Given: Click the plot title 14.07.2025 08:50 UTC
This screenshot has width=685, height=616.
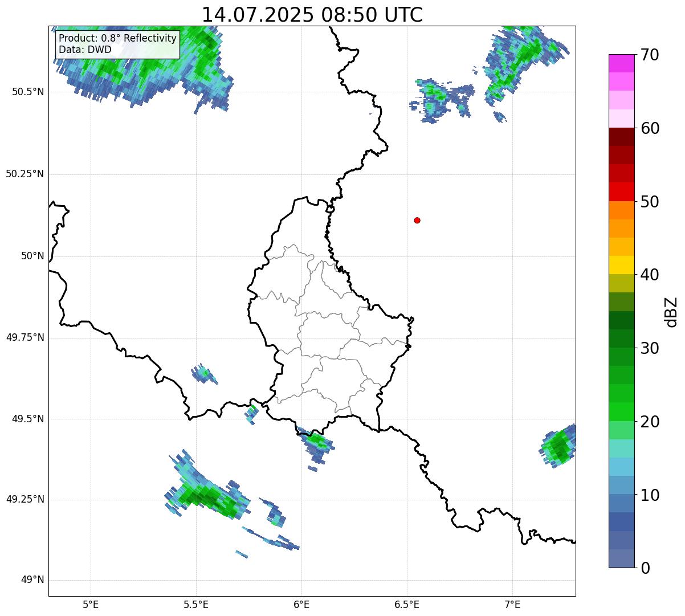Looking at the screenshot, I should pyautogui.click(x=312, y=14).
